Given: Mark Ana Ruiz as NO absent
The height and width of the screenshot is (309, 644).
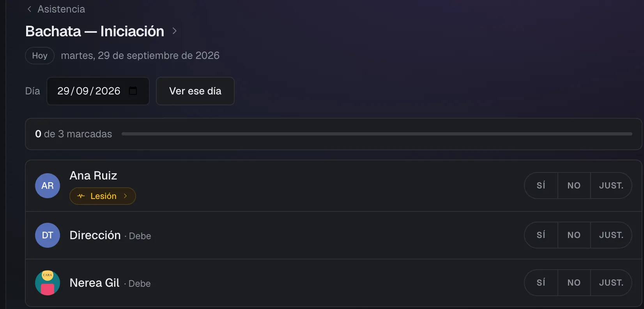Looking at the screenshot, I should (x=574, y=186).
